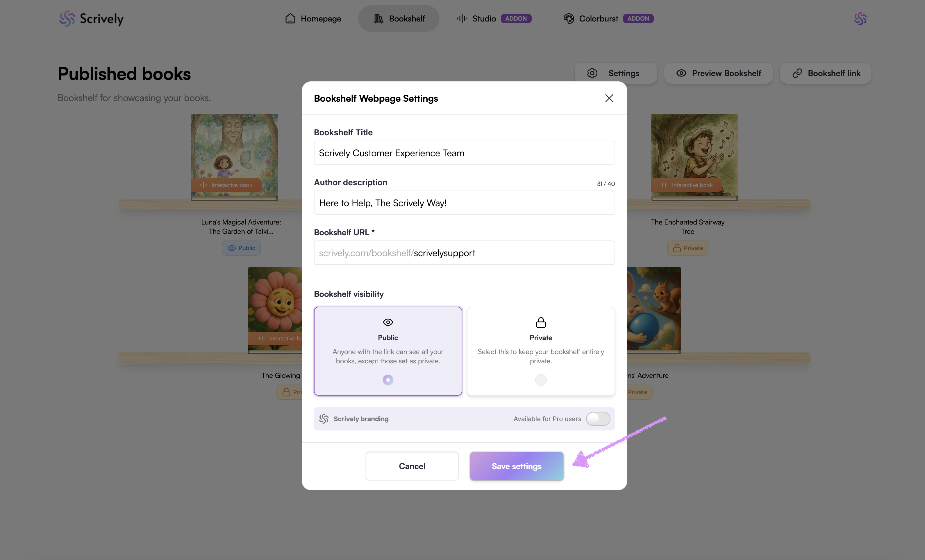Close the Bookshelf Webpage Settings dialog
Viewport: 925px width, 560px height.
coord(609,98)
